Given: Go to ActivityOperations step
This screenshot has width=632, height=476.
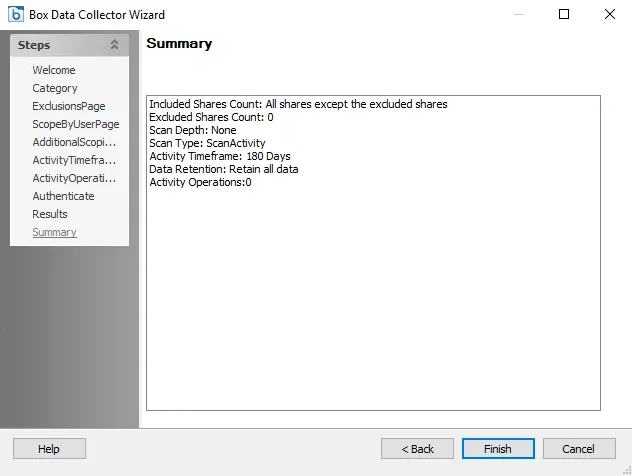Looking at the screenshot, I should pyautogui.click(x=74, y=178).
